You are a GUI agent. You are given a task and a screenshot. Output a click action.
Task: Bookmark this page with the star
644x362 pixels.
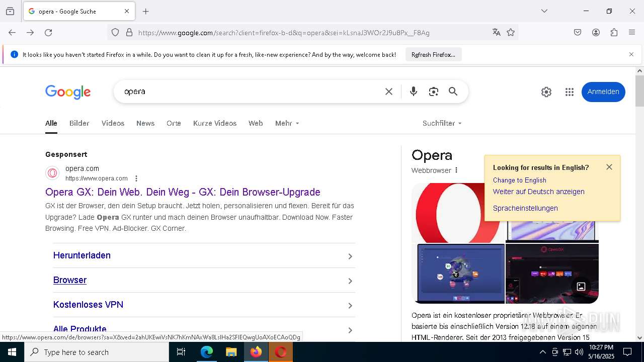(x=511, y=33)
